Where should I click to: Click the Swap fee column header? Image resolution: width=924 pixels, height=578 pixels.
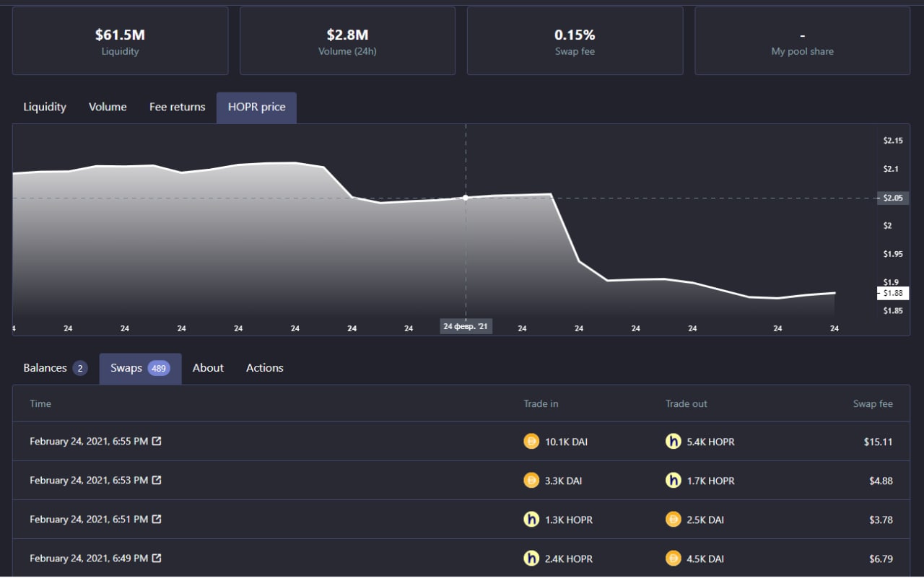tap(873, 403)
